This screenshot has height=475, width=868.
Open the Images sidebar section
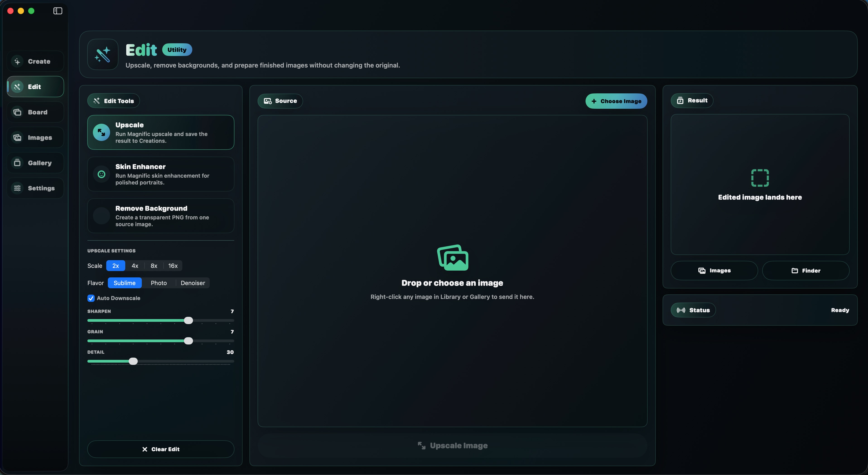(35, 138)
